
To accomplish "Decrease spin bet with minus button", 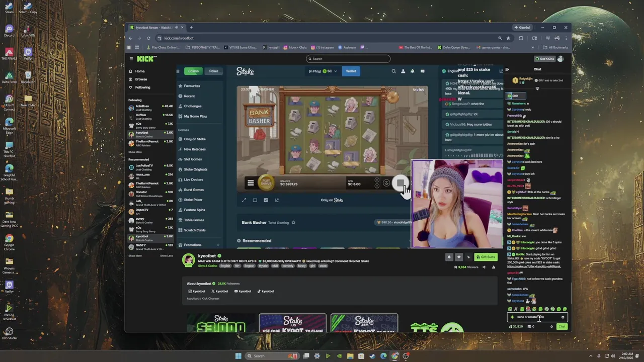I will point(377,186).
